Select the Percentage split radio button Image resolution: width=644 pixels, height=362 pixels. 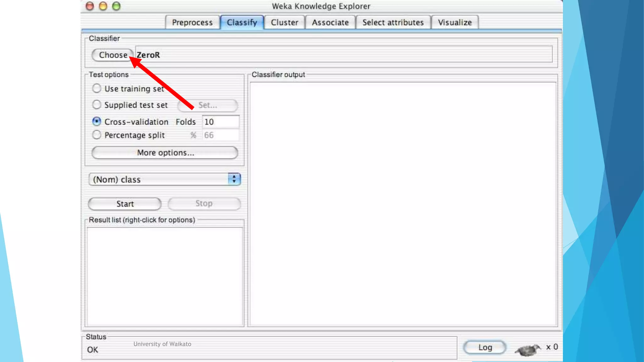click(x=97, y=135)
